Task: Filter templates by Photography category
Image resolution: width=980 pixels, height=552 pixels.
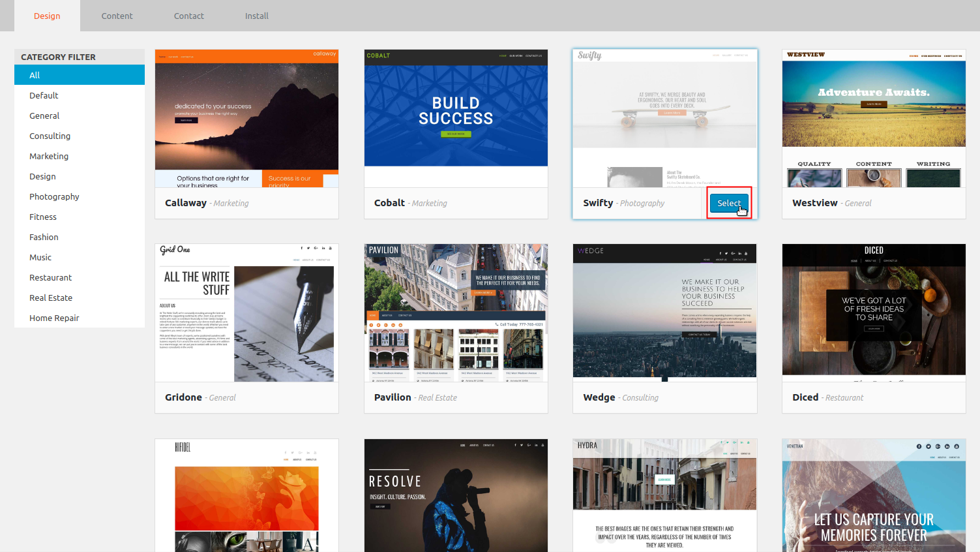Action: point(54,196)
